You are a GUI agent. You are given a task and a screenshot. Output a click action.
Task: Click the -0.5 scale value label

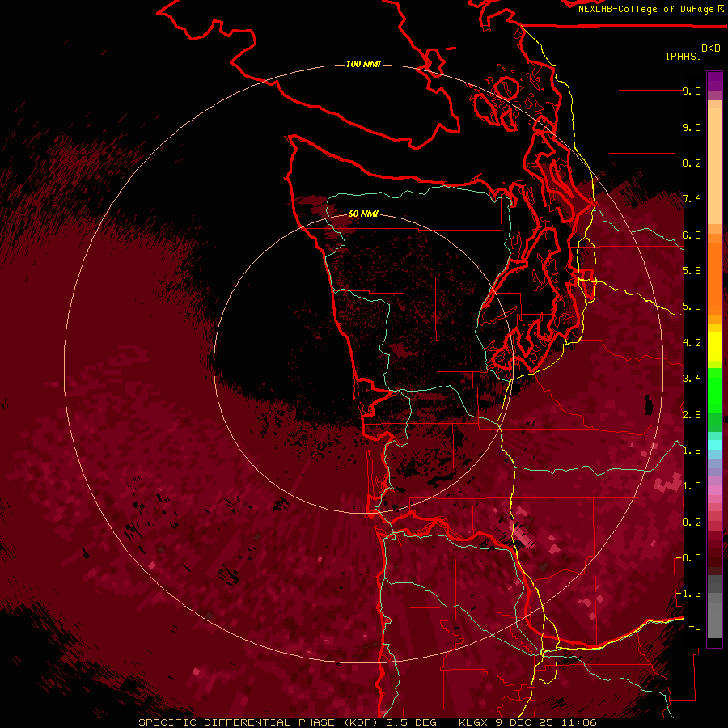[x=688, y=558]
